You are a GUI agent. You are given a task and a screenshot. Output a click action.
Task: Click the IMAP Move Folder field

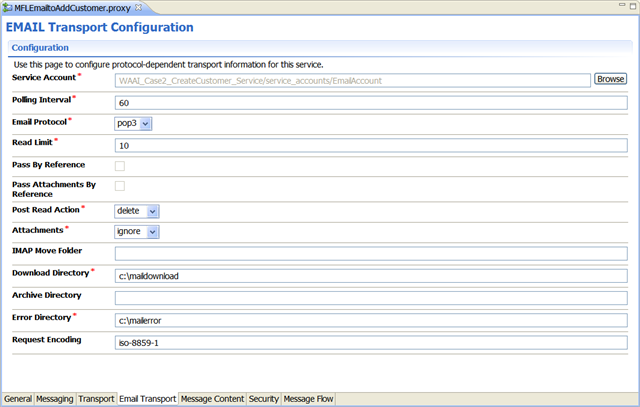pos(370,253)
